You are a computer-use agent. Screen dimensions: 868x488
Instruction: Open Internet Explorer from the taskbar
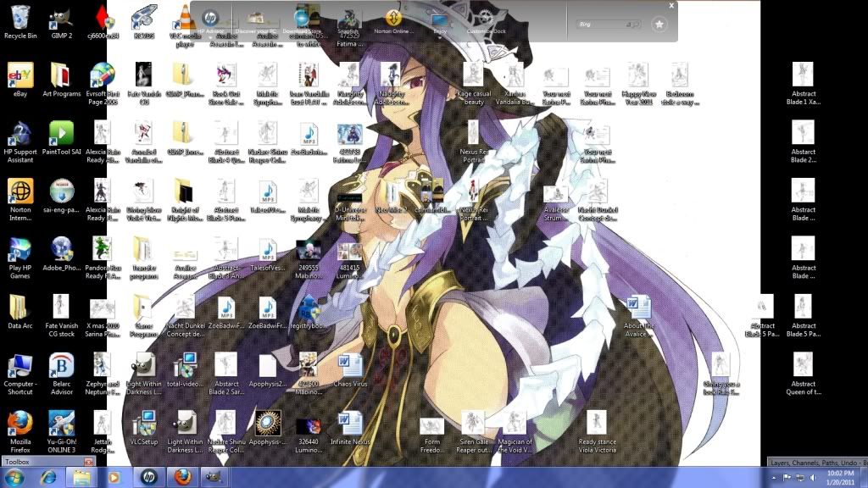48,478
